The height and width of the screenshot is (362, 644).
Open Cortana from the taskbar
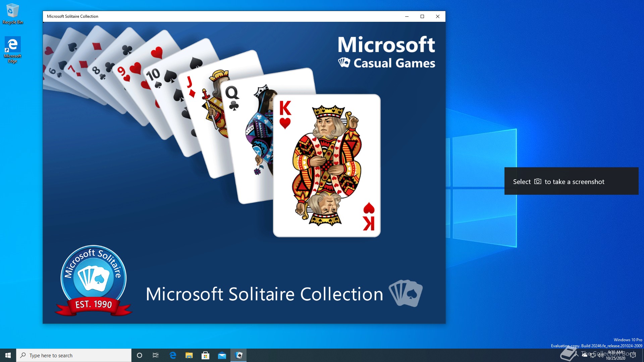[x=140, y=355]
